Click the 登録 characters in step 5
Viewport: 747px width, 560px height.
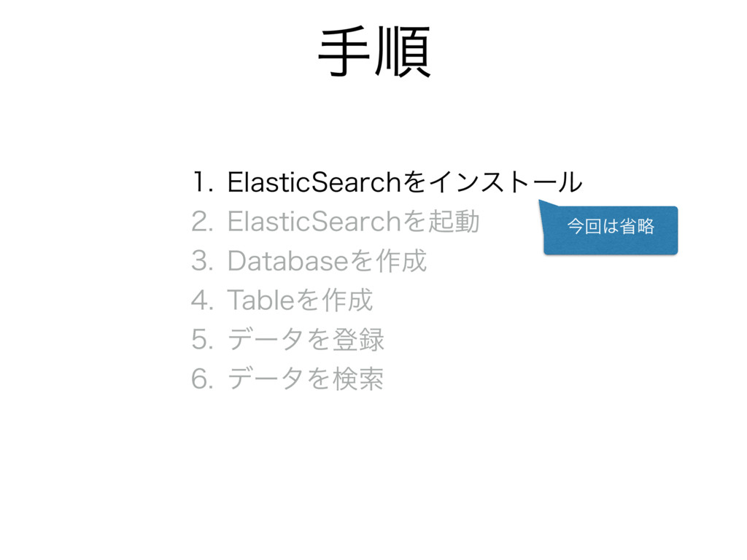coord(357,340)
